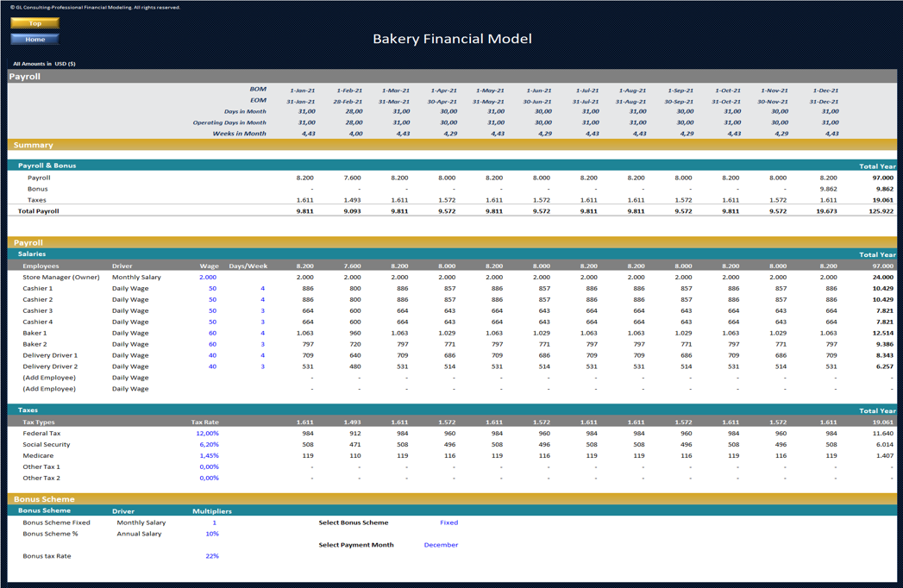Click the Multipliers column header
This screenshot has width=903, height=588.
212,511
